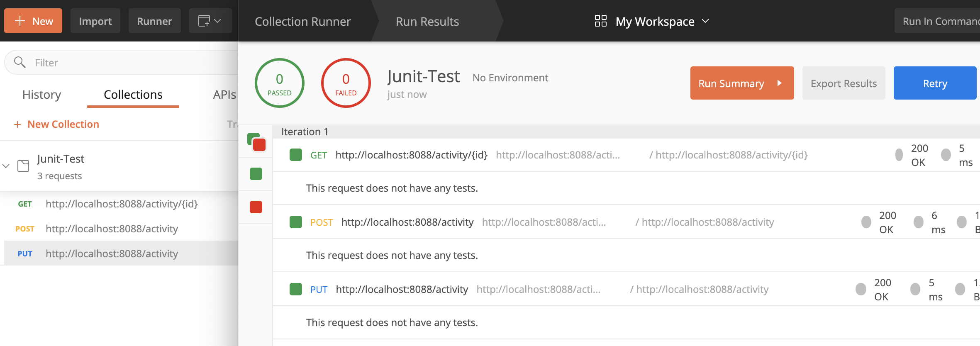Viewport: 980px width, 346px height.
Task: Click the green status square beside GET request
Action: (296, 155)
